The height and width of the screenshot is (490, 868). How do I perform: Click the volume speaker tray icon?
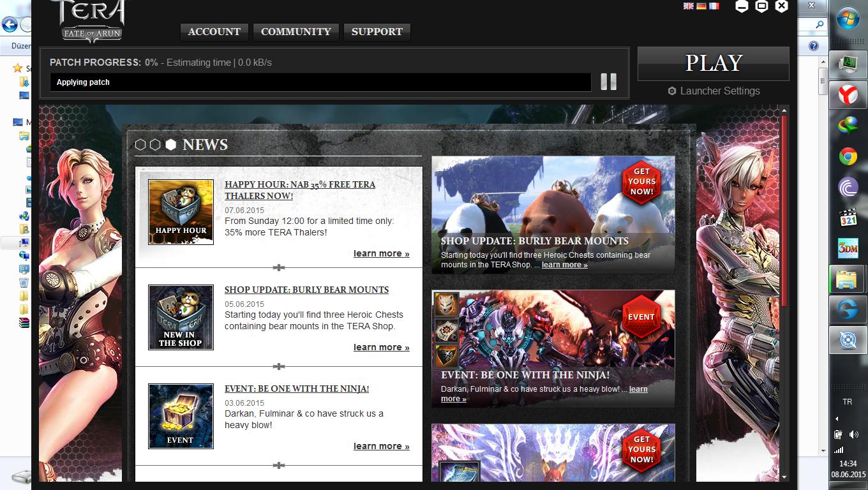[x=855, y=434]
